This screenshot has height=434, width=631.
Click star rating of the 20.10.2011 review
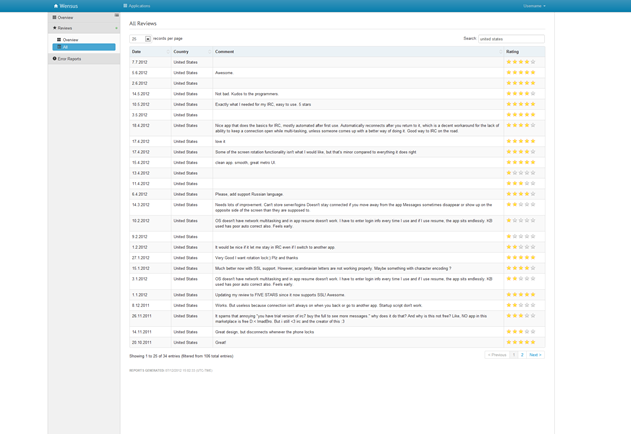point(521,342)
